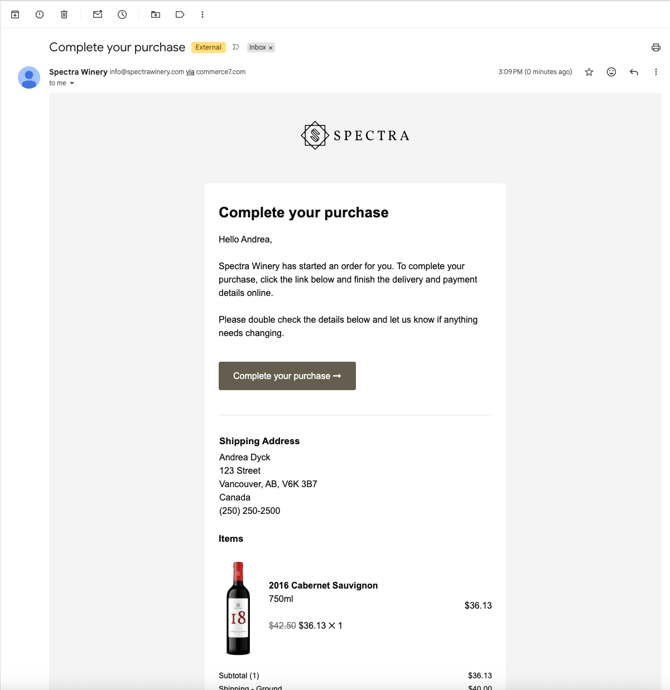Open the toolbar's More options menu
Screen dimensions: 670x690
(x=202, y=15)
